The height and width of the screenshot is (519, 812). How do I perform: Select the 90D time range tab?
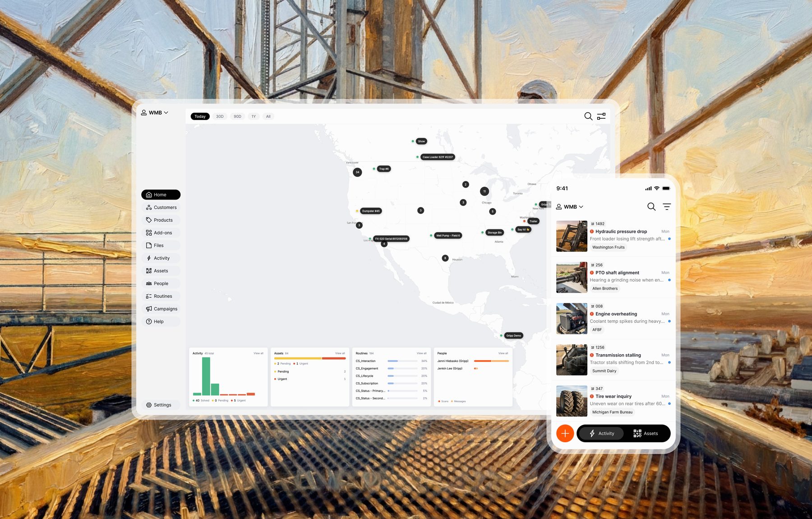[x=237, y=116]
